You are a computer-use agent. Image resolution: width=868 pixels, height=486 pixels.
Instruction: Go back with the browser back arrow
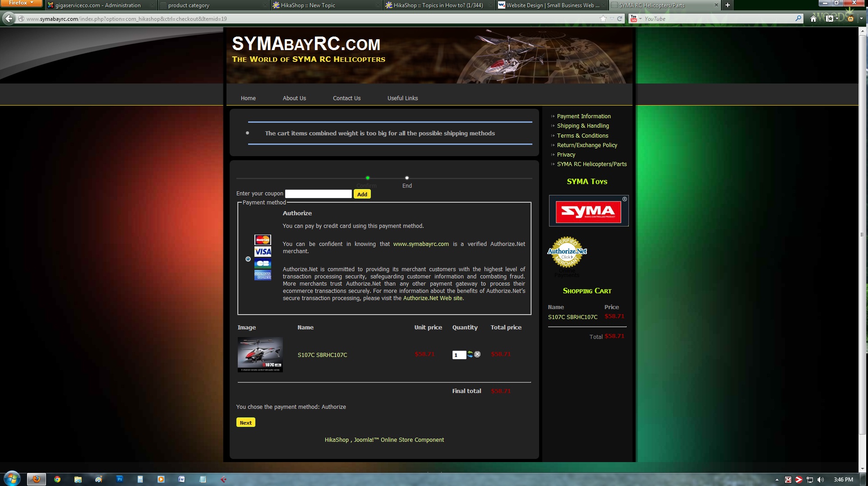click(x=9, y=19)
